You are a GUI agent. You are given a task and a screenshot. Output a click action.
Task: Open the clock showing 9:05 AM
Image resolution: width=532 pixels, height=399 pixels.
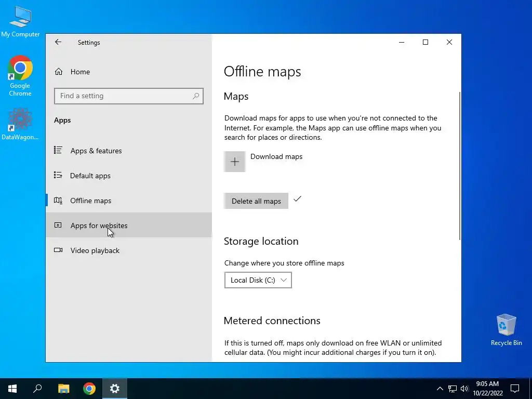[x=487, y=389]
